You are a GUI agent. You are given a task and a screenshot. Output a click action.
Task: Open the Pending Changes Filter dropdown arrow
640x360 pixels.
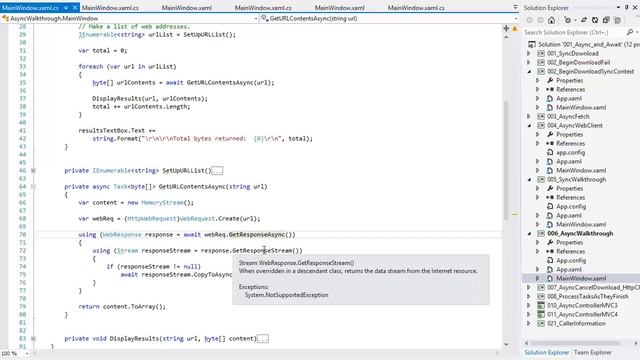click(575, 20)
